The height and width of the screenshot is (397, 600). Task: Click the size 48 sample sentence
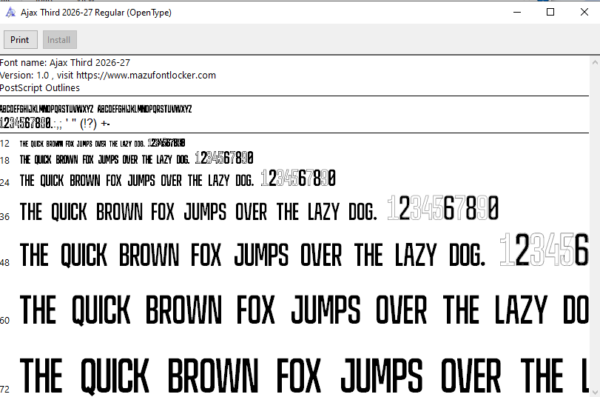coord(304,250)
